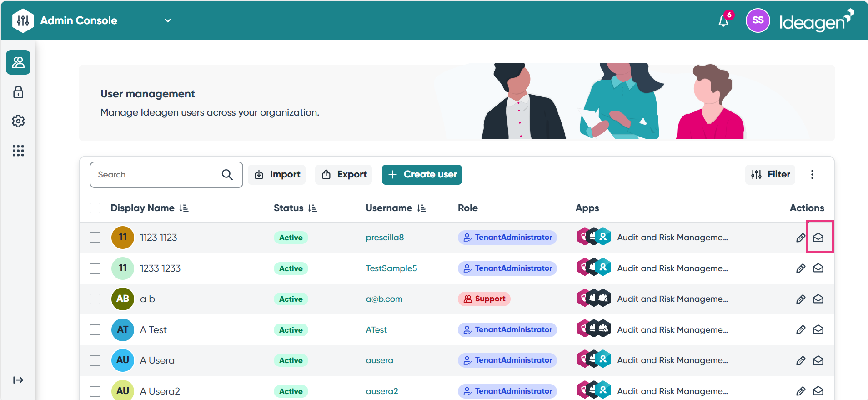The image size is (868, 400).
Task: Open the users management sidebar icon
Action: pyautogui.click(x=18, y=62)
